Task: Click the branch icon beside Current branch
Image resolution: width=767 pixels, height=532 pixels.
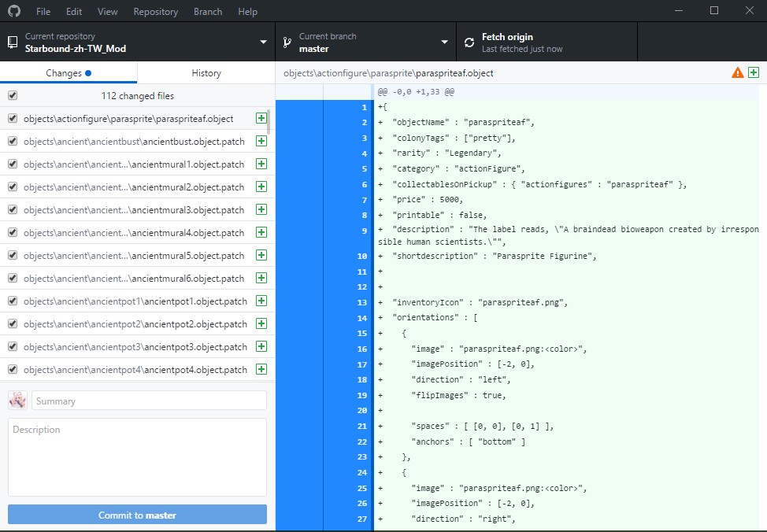Action: (287, 42)
